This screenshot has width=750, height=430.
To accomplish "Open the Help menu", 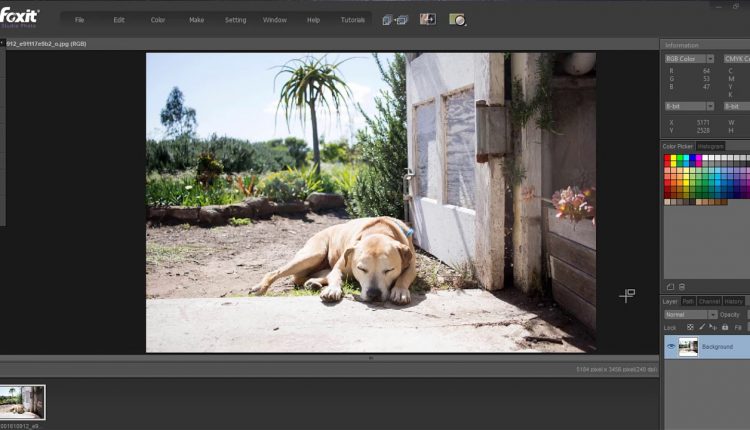I will pos(313,20).
